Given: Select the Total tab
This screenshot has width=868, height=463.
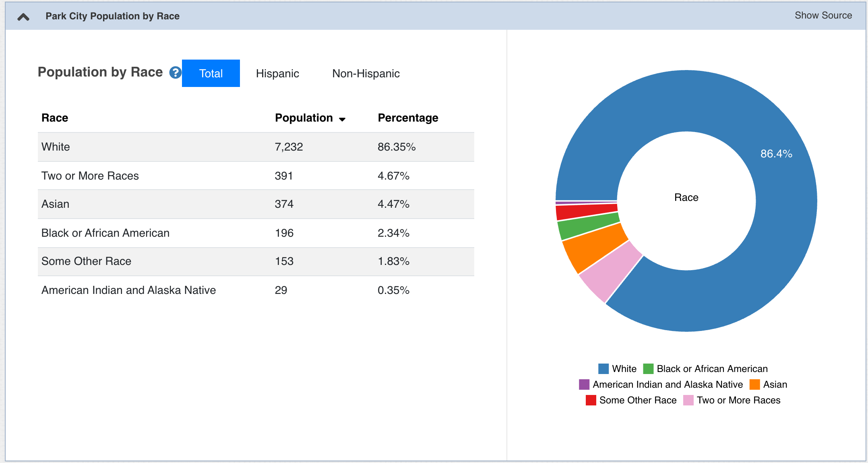Looking at the screenshot, I should click(x=211, y=73).
